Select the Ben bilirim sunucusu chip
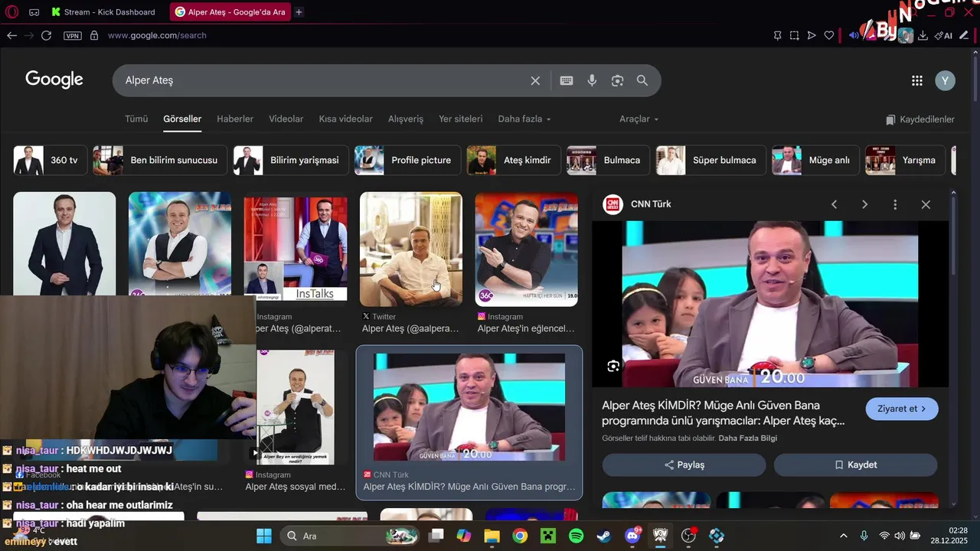980x551 pixels. coord(160,160)
